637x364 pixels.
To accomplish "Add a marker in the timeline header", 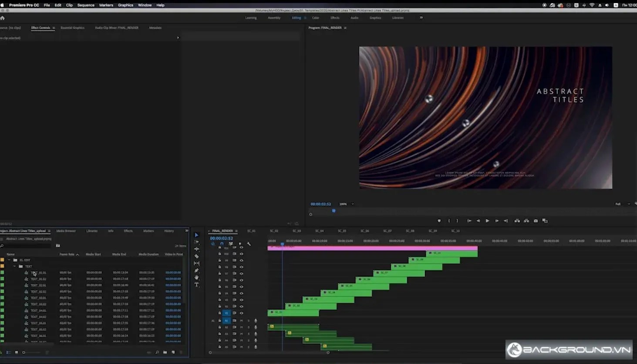I will click(239, 244).
